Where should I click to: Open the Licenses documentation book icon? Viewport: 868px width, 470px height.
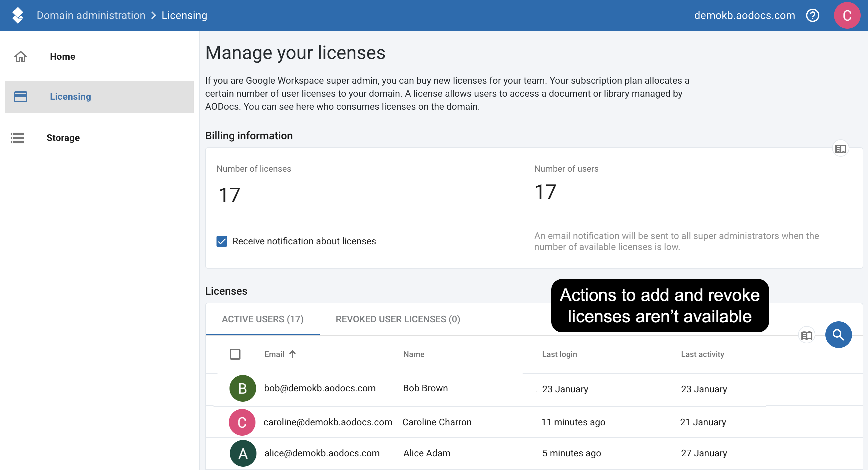(x=807, y=335)
